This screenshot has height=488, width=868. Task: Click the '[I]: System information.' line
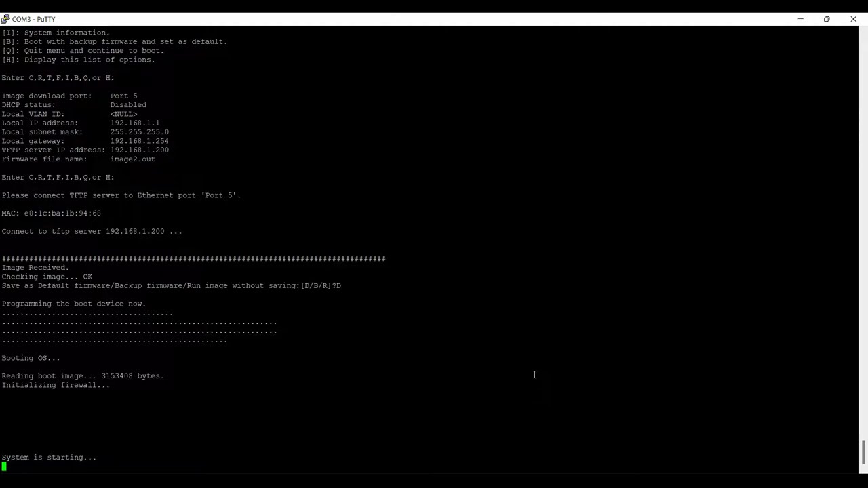click(x=56, y=33)
